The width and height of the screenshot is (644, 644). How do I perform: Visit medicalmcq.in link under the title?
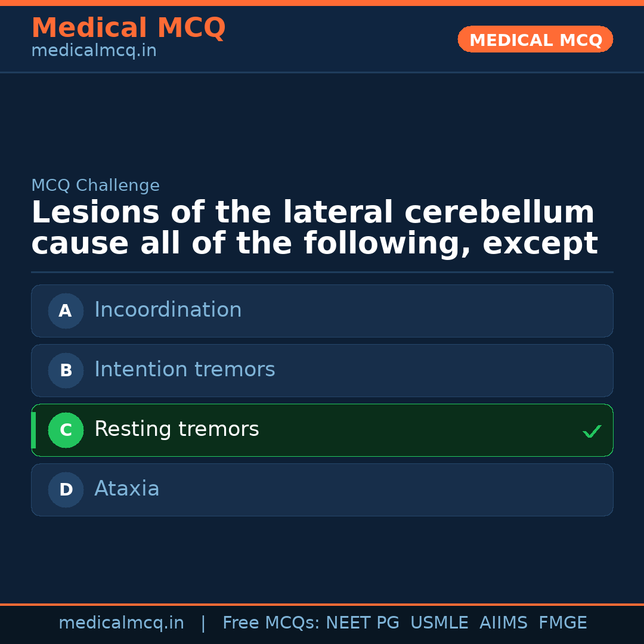coord(94,51)
